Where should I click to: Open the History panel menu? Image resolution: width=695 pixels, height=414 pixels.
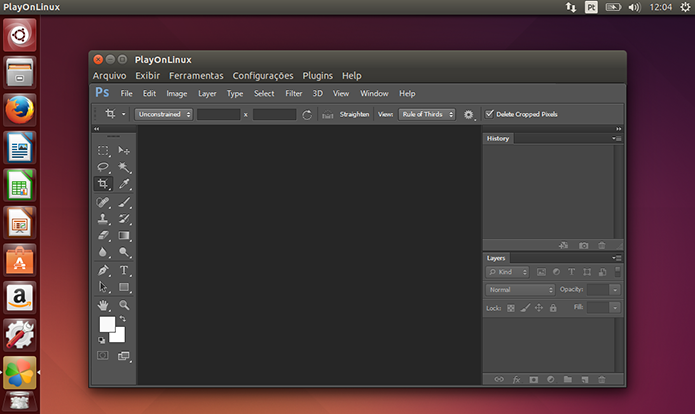coord(617,138)
